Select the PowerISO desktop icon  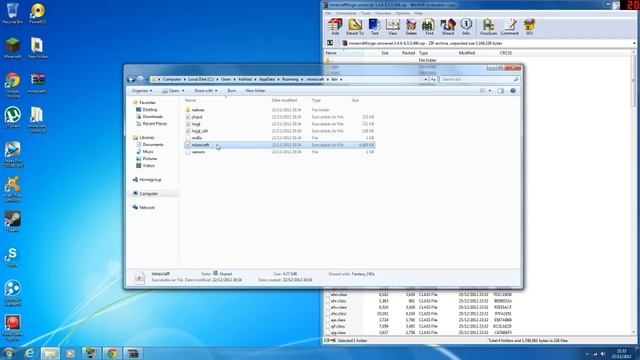[x=38, y=13]
